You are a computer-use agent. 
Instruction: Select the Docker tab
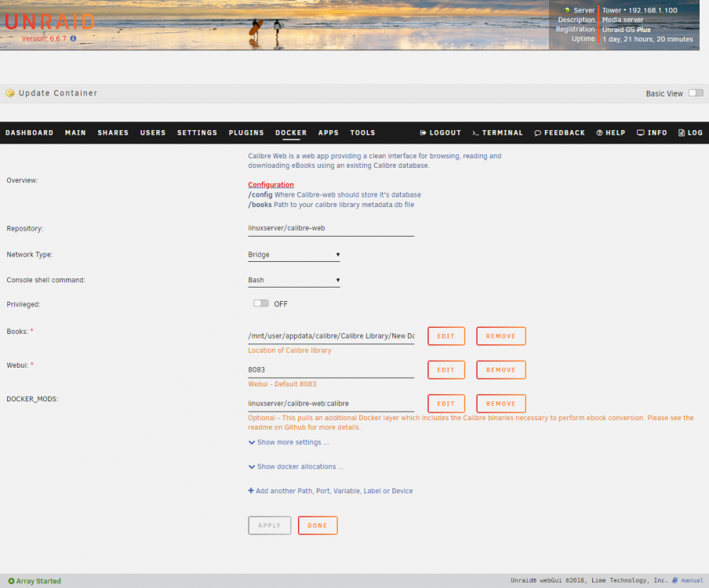pos(291,132)
